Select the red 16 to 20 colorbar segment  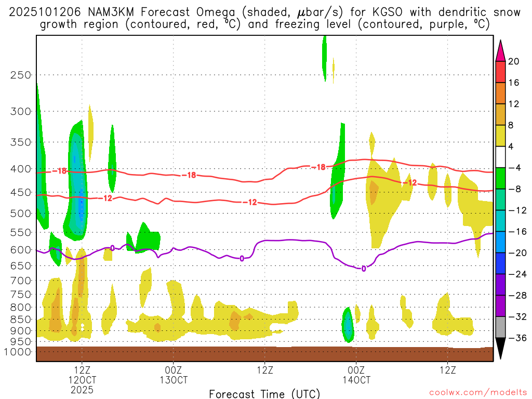click(500, 72)
